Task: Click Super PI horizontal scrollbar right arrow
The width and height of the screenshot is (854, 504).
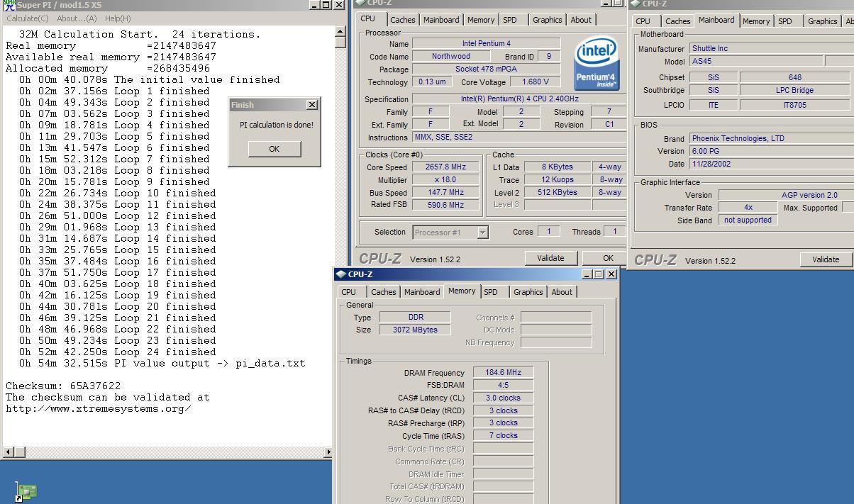Action: pyautogui.click(x=328, y=452)
